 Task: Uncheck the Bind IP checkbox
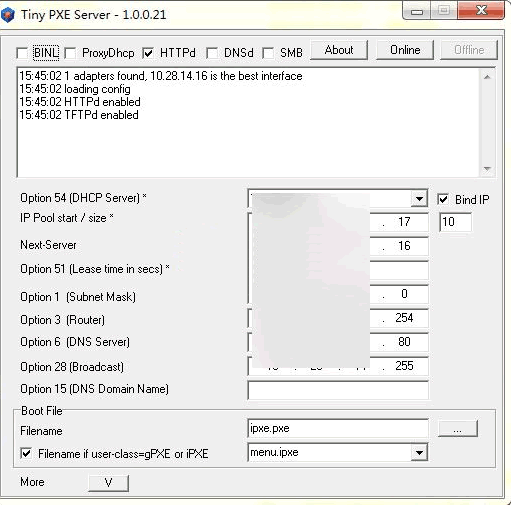443,199
